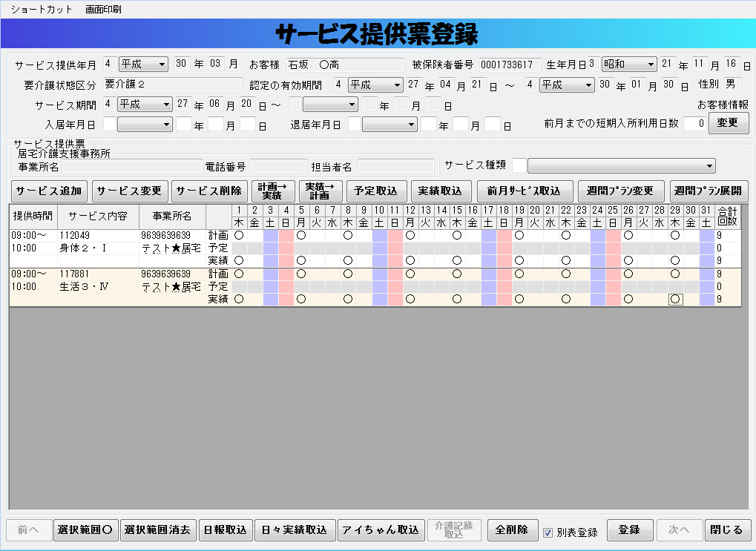Click the お客様 name field
This screenshot has width=756, height=551.
345,65
